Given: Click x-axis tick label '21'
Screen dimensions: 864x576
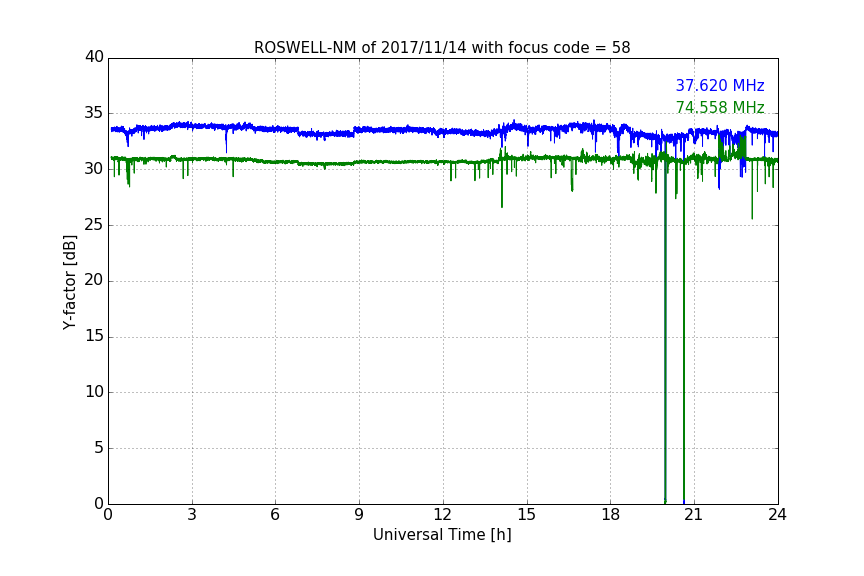Looking at the screenshot, I should [694, 515].
